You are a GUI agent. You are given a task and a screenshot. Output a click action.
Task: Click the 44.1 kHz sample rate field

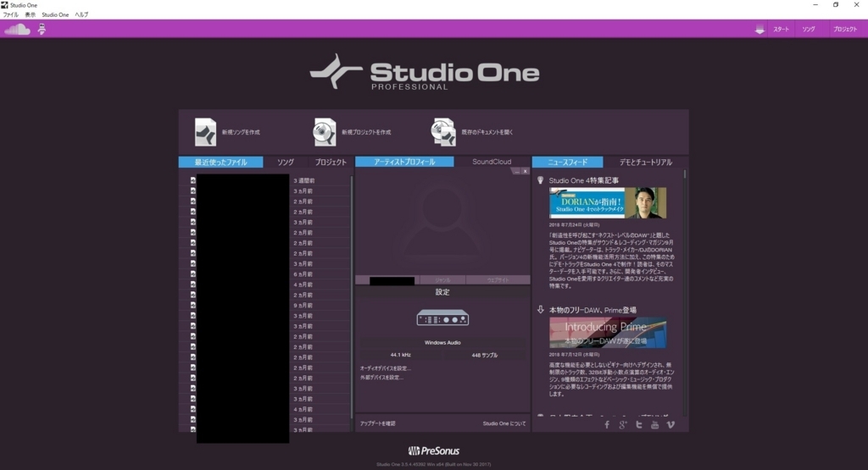(x=400, y=355)
